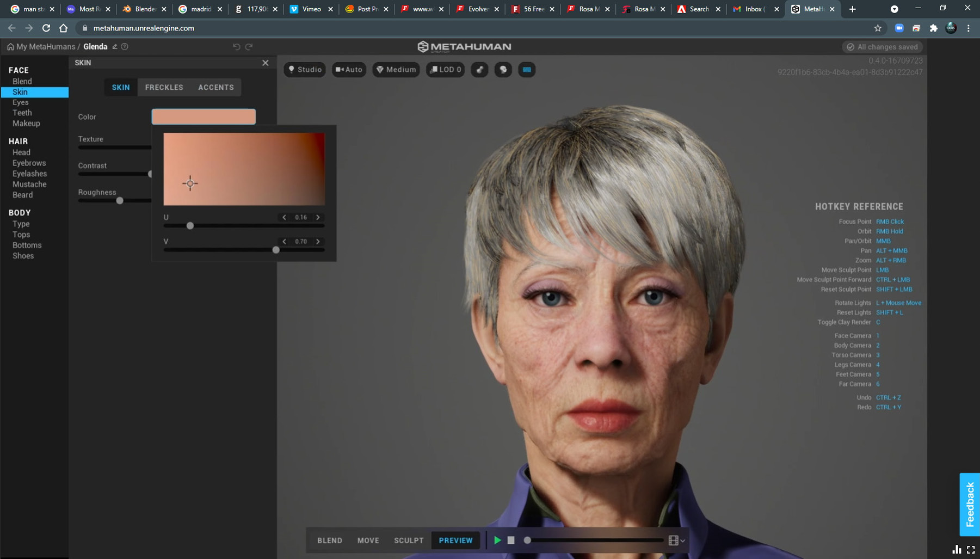Select the Skin tab in panel
This screenshot has height=559, width=980.
tap(121, 87)
